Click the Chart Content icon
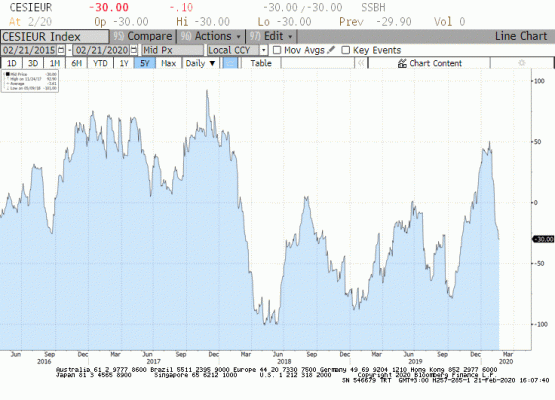555x400 pixels. 402,63
